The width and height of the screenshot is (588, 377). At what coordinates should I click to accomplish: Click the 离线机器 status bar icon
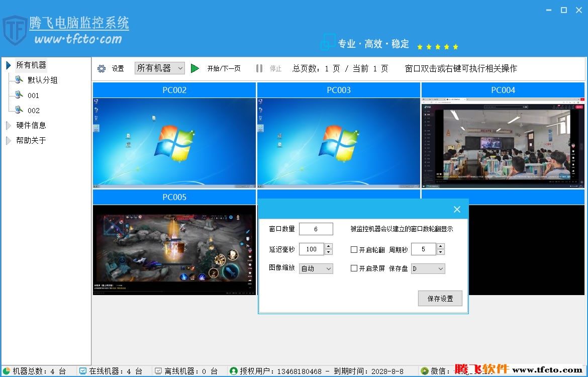pyautogui.click(x=158, y=371)
